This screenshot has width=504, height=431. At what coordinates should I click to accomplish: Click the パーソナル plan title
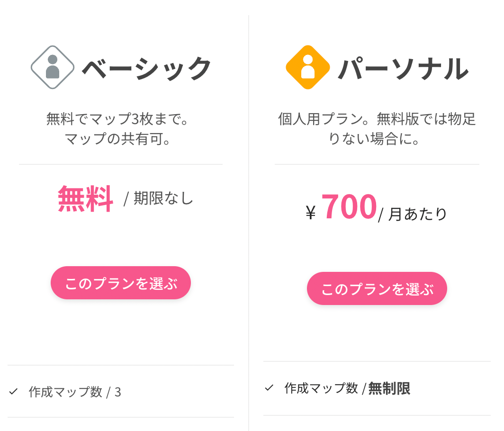(x=403, y=69)
